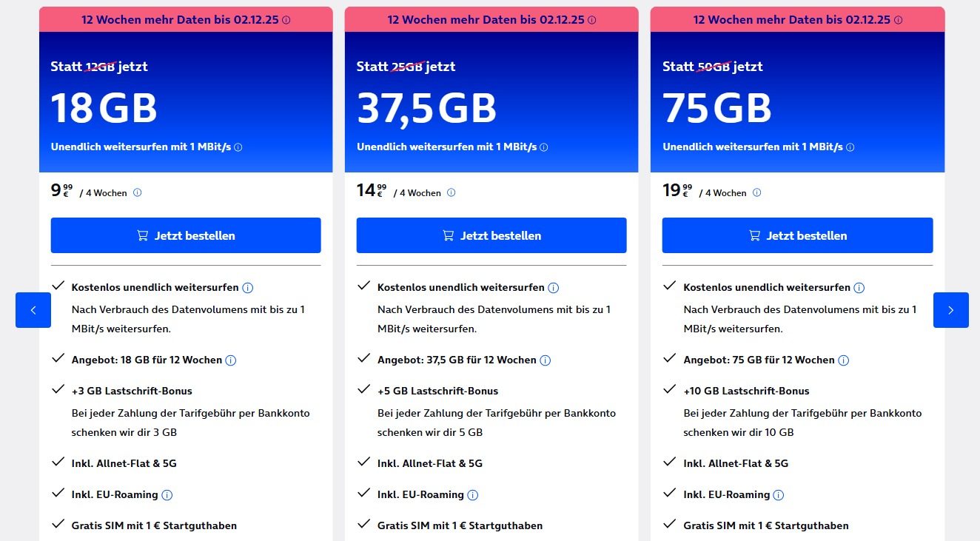Show next tariff cards with right arrow
980x541 pixels.
pyautogui.click(x=951, y=310)
